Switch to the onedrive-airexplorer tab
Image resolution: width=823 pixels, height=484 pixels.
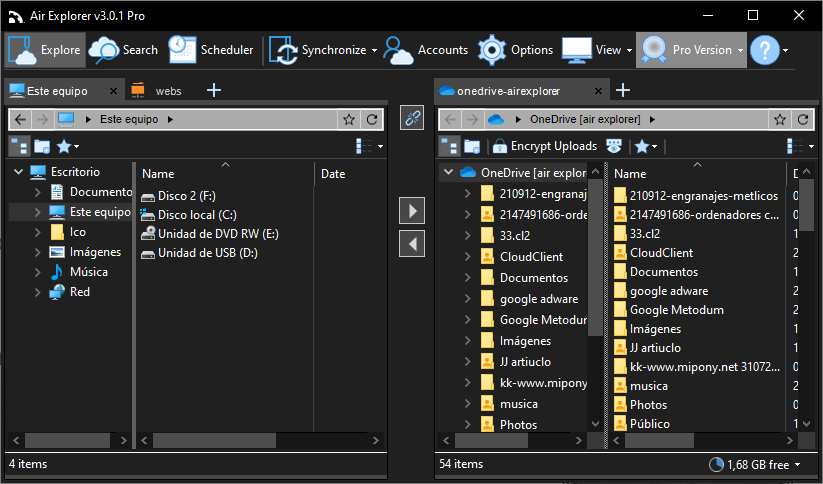tap(508, 91)
